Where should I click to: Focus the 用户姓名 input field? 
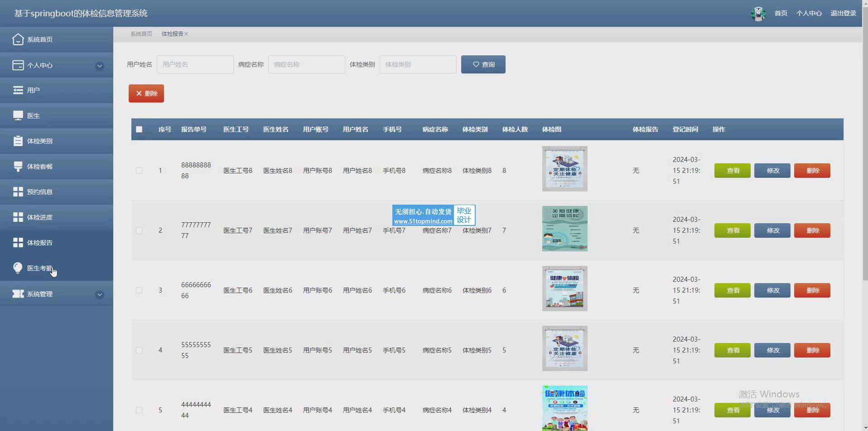point(195,64)
